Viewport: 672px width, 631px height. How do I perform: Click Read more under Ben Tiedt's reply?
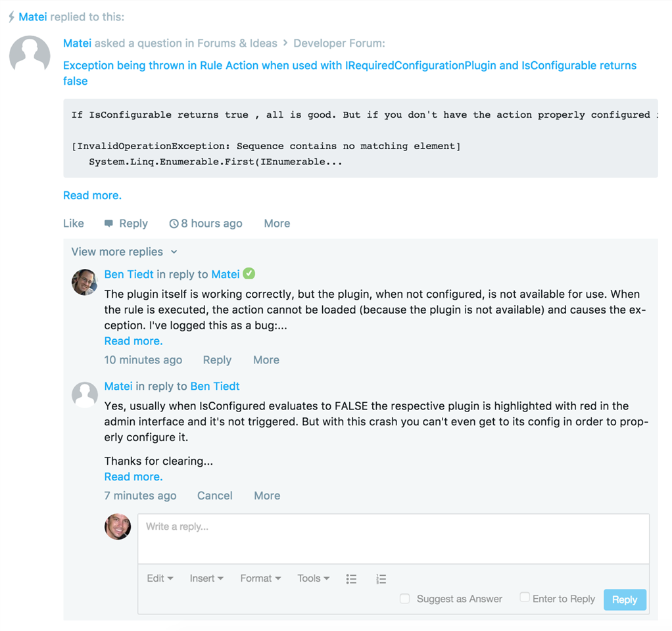coord(133,341)
